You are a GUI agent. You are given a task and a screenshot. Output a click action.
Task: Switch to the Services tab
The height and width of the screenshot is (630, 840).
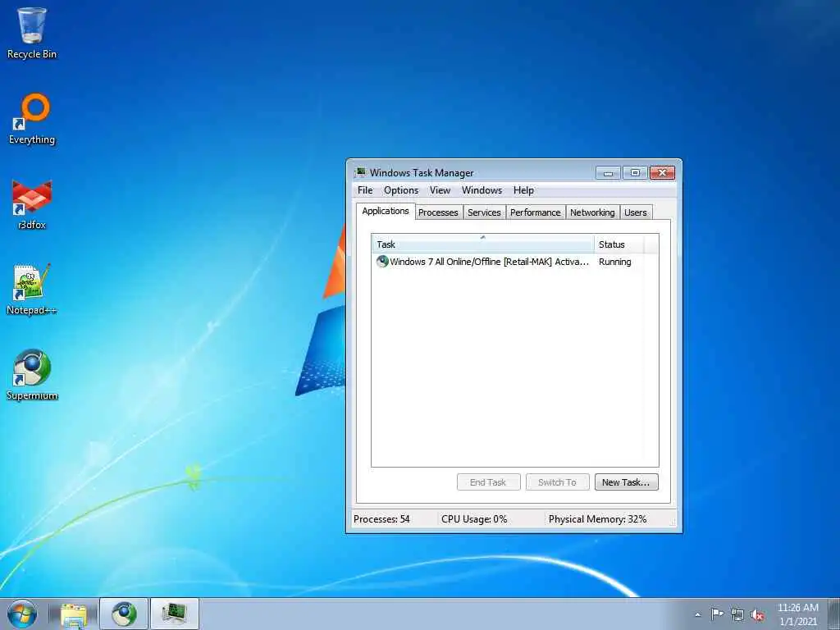[x=484, y=212]
